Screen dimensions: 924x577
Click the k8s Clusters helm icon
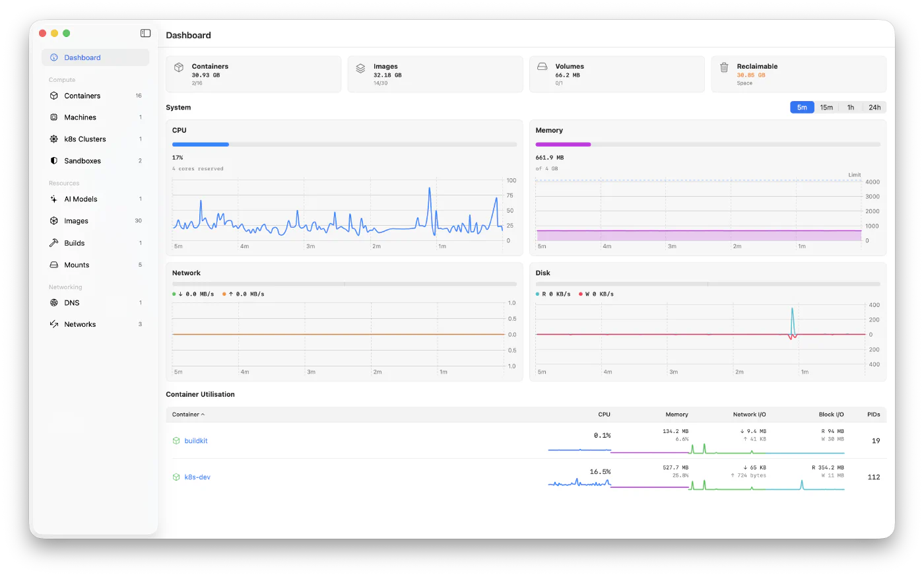pyautogui.click(x=54, y=139)
